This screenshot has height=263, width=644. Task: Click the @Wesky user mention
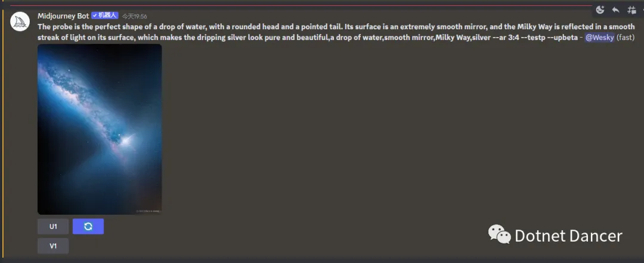tap(599, 38)
